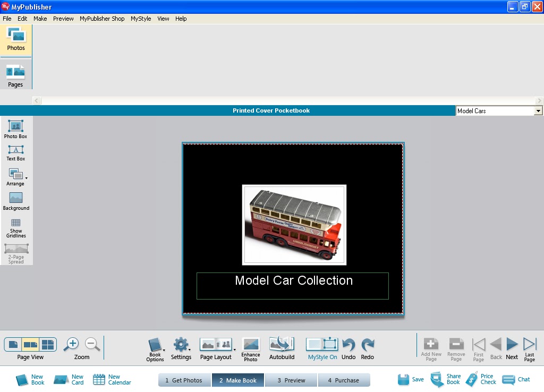Screen dimensions: 544x392
Task: Start a New Book
Action: point(30,379)
